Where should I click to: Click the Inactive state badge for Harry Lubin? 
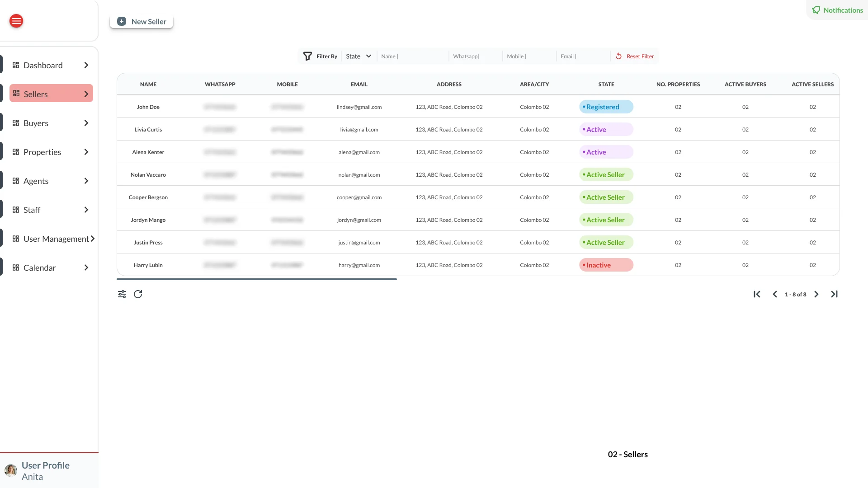pyautogui.click(x=606, y=265)
